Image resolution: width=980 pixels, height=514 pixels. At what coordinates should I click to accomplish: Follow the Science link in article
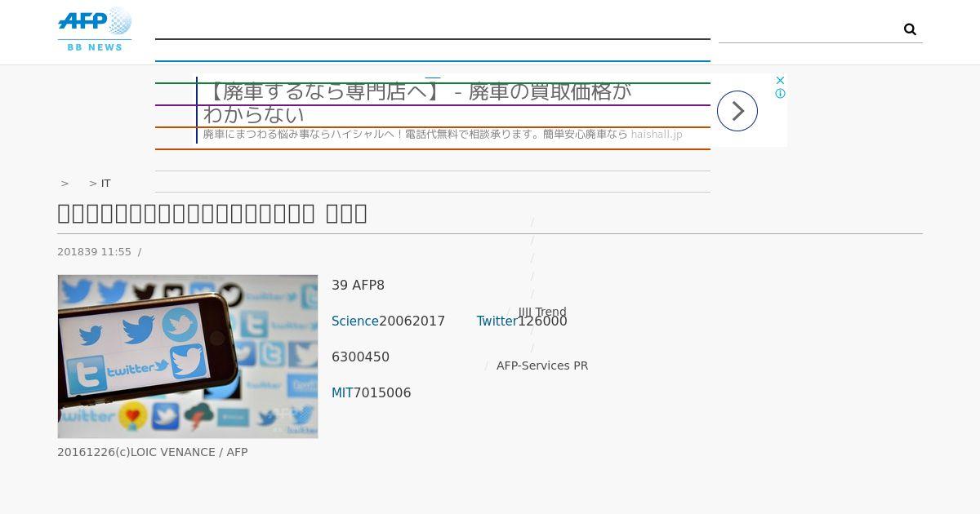click(355, 321)
